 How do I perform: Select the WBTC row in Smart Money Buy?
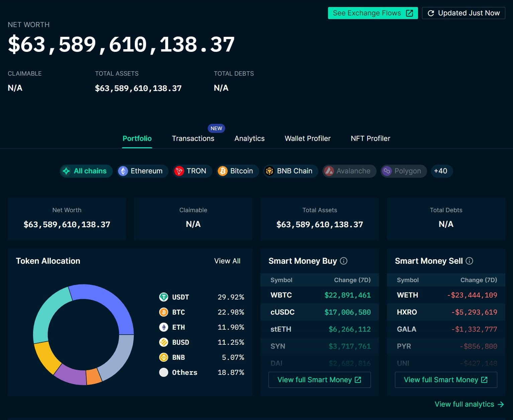(x=319, y=295)
